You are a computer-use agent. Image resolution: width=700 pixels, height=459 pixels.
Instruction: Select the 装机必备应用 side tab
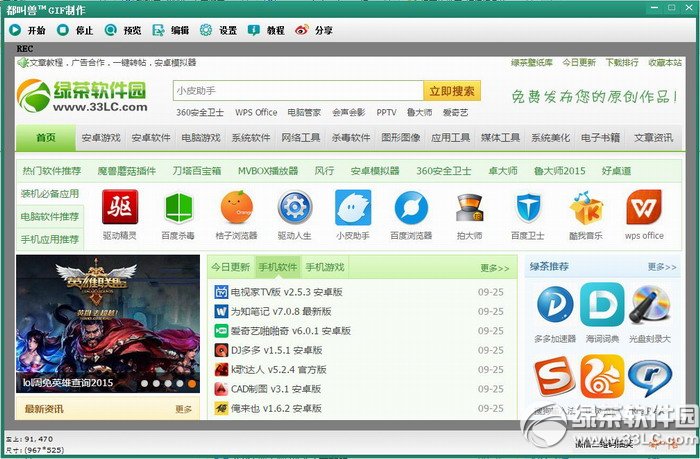click(x=50, y=194)
